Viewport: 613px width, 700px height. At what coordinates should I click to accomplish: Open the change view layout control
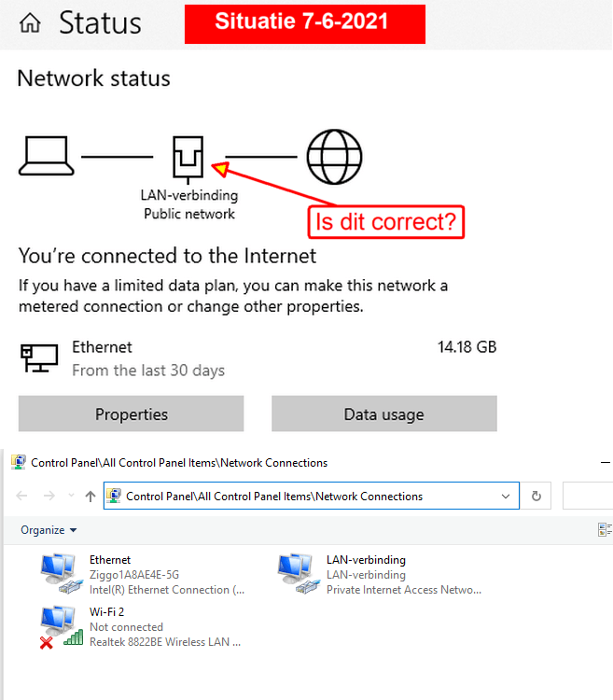pos(605,530)
